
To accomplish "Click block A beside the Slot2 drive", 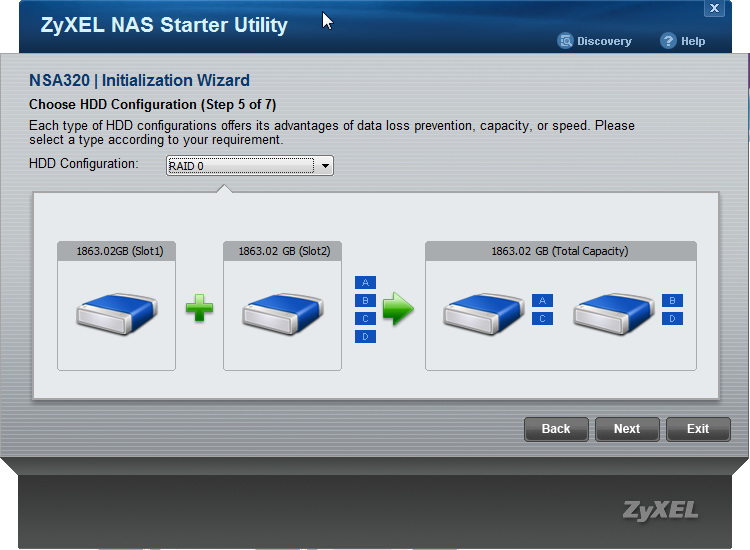I will (365, 283).
